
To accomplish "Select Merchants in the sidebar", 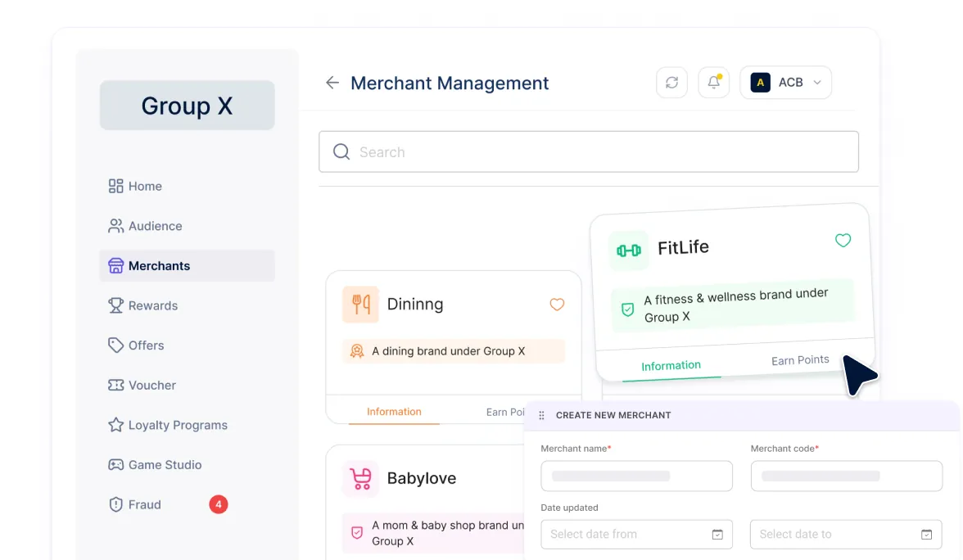I will [x=187, y=266].
